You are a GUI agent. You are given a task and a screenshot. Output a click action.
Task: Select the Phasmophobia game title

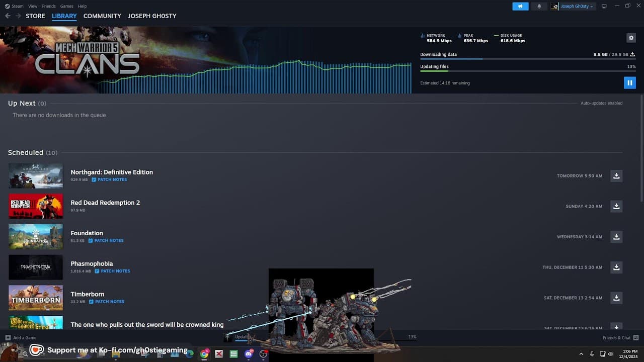pos(92,263)
